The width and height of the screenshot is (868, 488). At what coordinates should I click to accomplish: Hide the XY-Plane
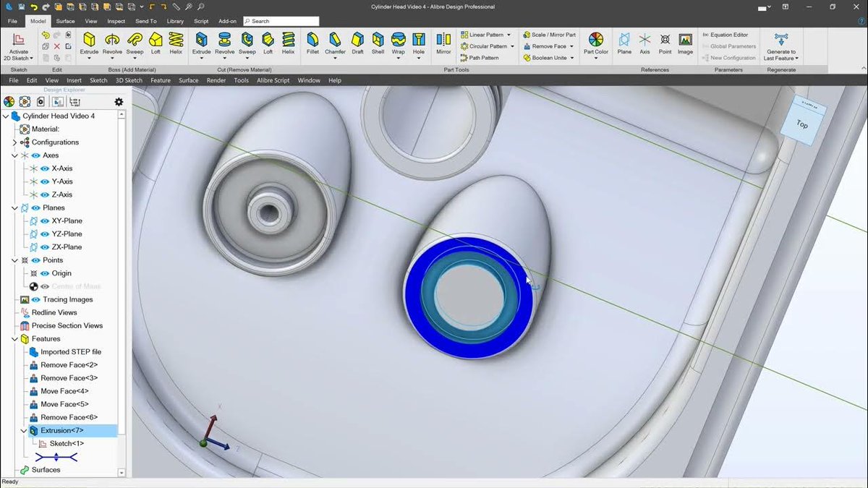tap(44, 221)
